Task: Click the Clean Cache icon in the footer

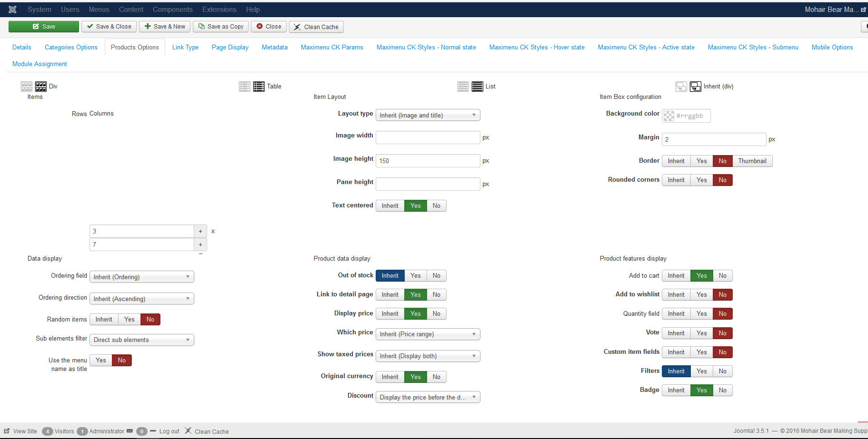Action: 189,430
